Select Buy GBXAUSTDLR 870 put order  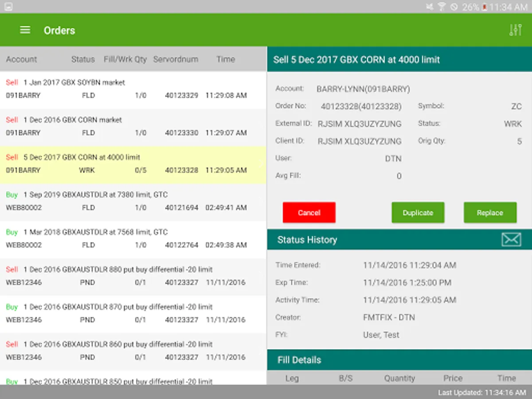(x=133, y=315)
